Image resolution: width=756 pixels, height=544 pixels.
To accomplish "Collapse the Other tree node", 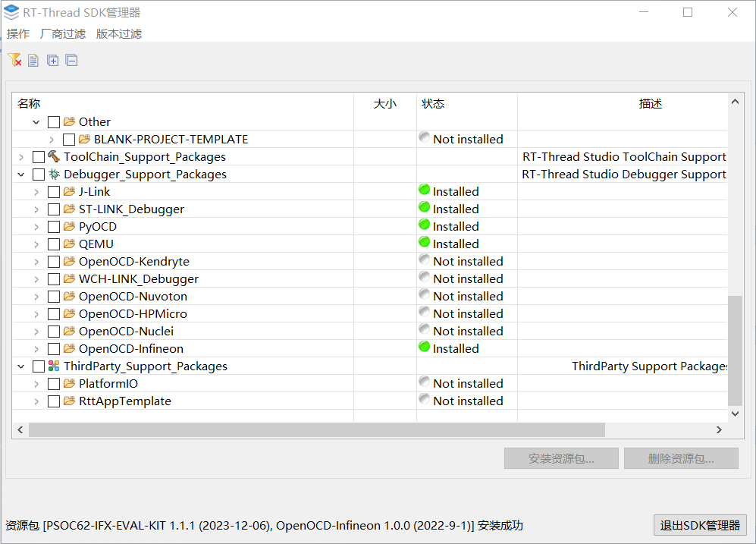I will point(36,122).
